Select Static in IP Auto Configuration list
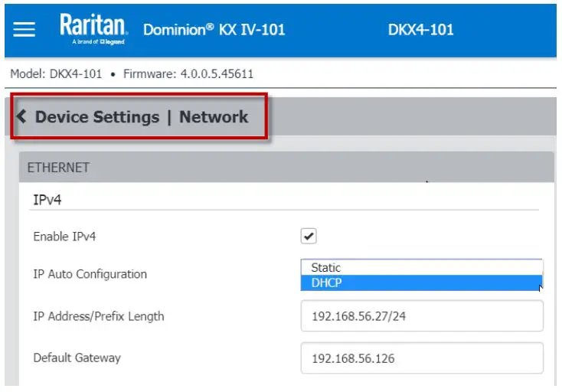This screenshot has width=562, height=392. [x=421, y=267]
